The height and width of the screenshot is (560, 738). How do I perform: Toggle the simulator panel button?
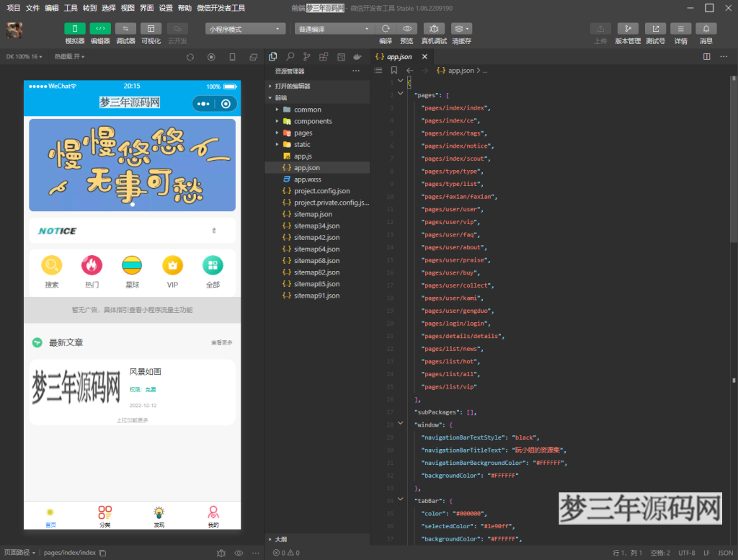pos(75,29)
